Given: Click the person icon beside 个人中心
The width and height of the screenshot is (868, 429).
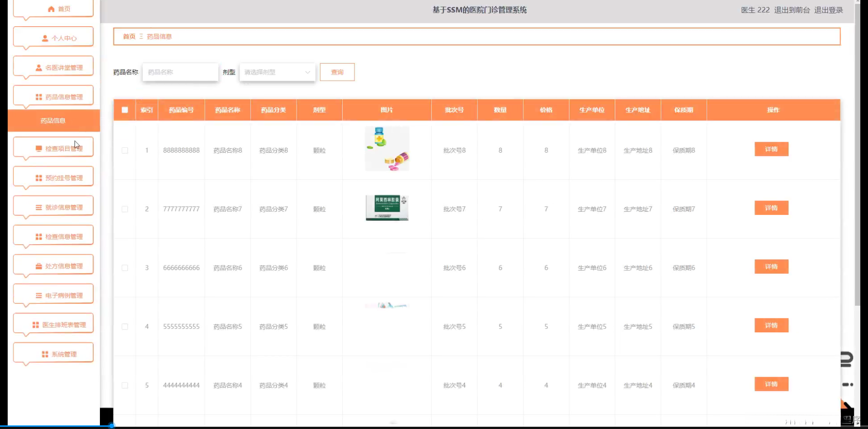Looking at the screenshot, I should point(45,38).
